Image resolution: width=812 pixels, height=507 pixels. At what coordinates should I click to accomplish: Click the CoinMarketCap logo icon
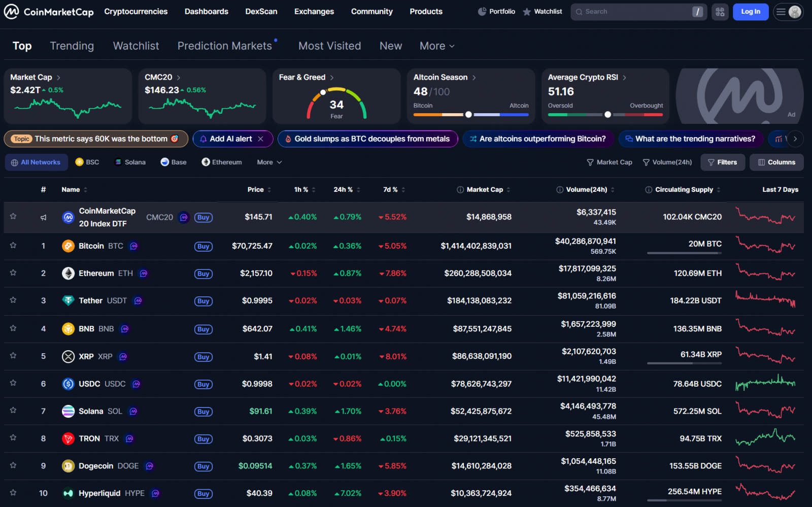[x=12, y=12]
